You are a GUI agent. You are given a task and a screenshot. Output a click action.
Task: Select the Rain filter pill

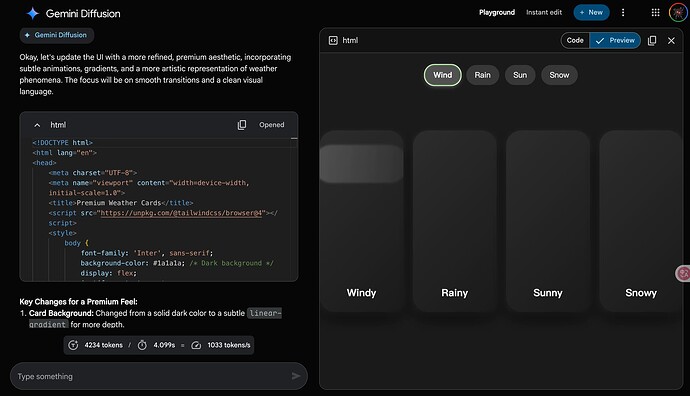pos(482,75)
